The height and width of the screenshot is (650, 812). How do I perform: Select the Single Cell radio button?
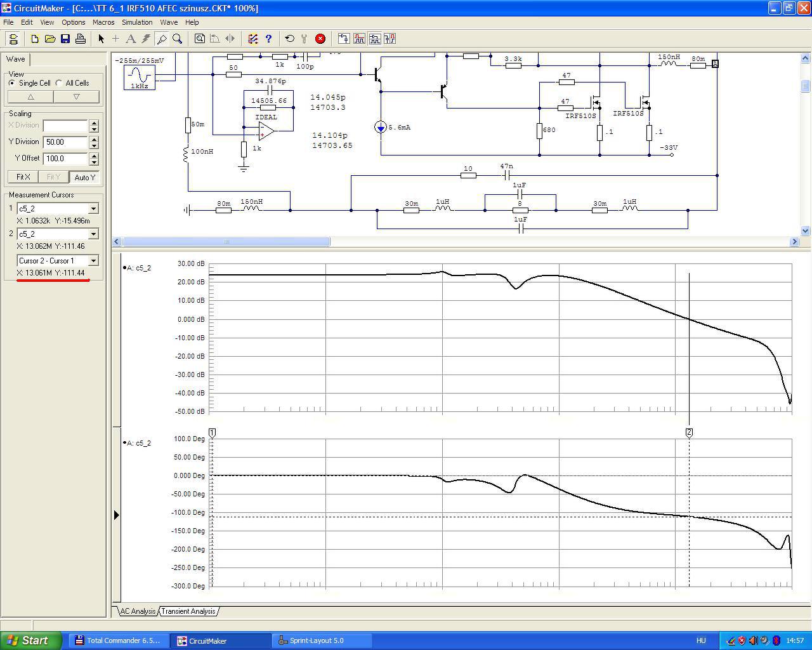pyautogui.click(x=12, y=83)
